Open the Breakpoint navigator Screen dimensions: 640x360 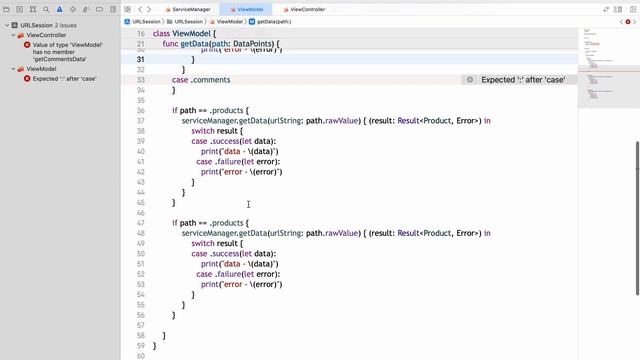coord(99,9)
